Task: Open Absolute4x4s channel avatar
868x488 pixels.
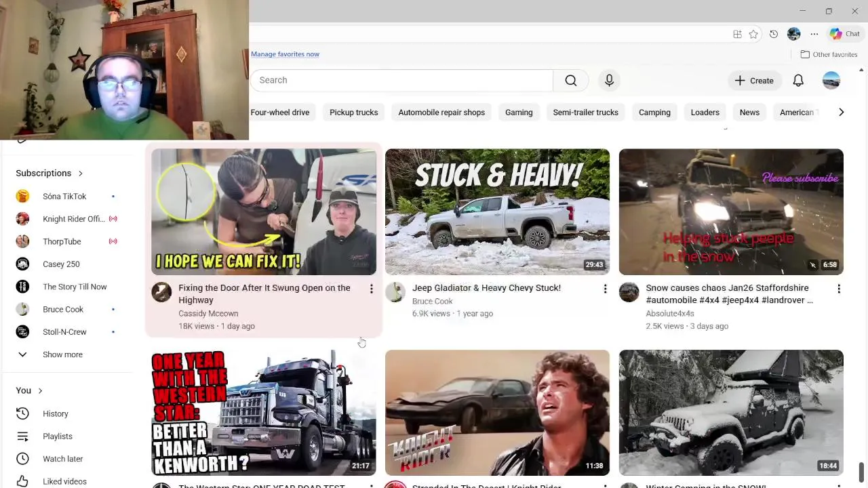Action: coord(629,292)
